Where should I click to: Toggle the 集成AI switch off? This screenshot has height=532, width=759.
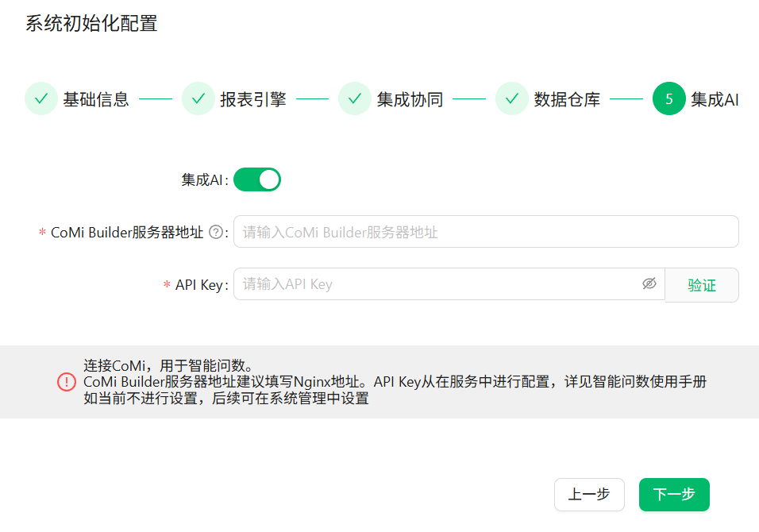pos(256,179)
